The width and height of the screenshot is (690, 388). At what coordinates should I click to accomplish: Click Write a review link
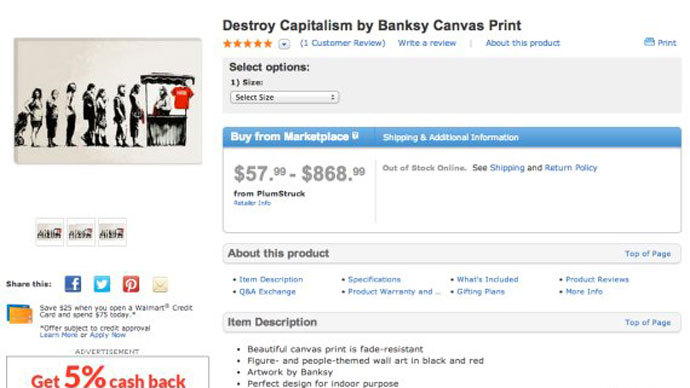point(427,43)
